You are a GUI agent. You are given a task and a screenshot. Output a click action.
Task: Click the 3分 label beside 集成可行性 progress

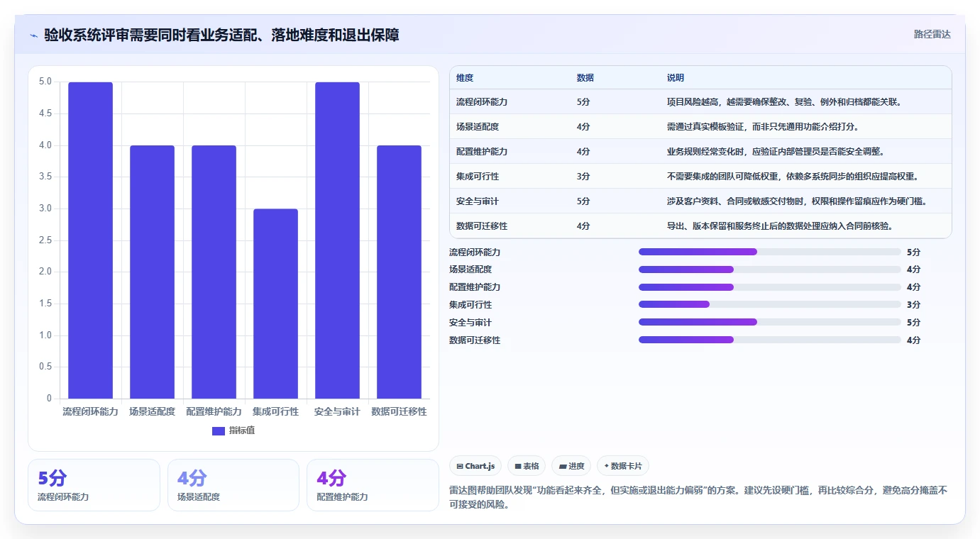[913, 305]
